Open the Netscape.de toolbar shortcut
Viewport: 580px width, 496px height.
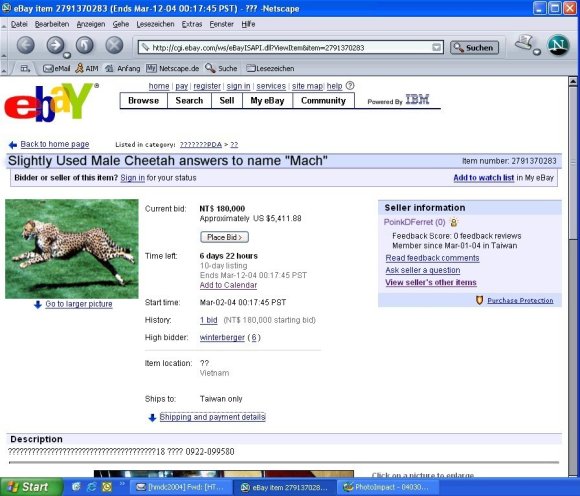coord(173,68)
